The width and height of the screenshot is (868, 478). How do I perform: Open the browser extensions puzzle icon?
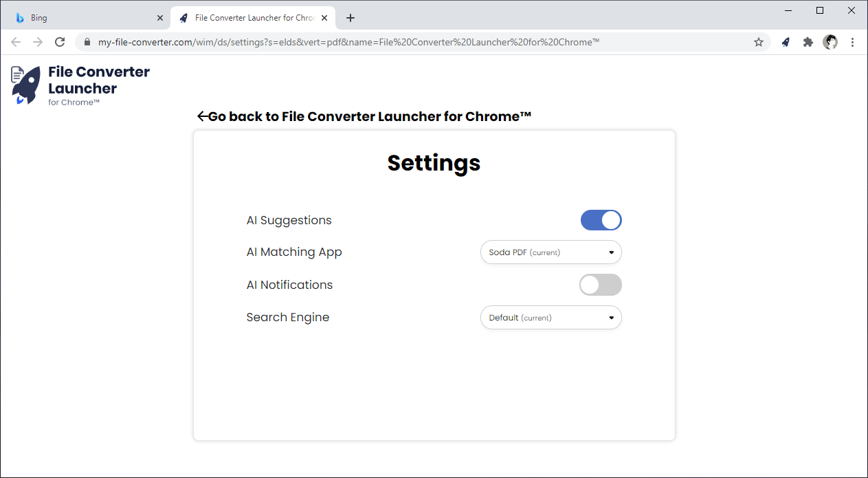(808, 42)
